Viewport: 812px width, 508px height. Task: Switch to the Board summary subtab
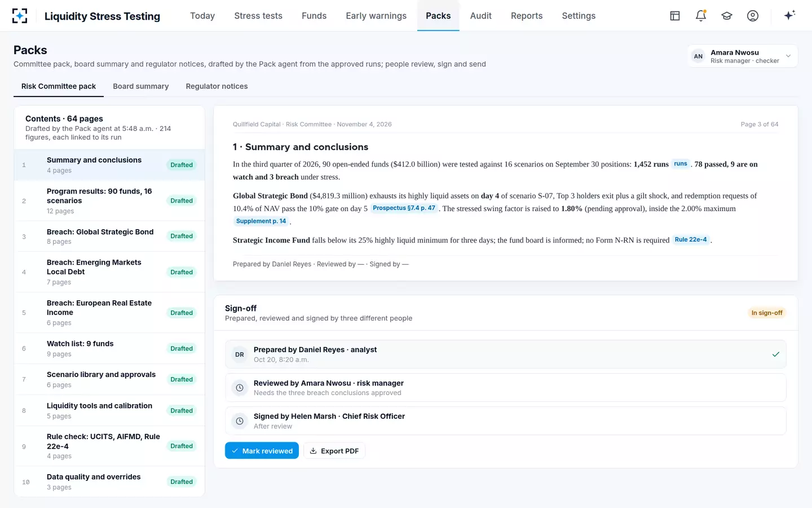[x=141, y=86]
